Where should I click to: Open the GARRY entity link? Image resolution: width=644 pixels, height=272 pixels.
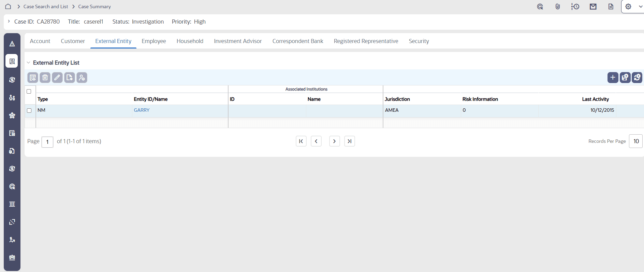pos(142,110)
